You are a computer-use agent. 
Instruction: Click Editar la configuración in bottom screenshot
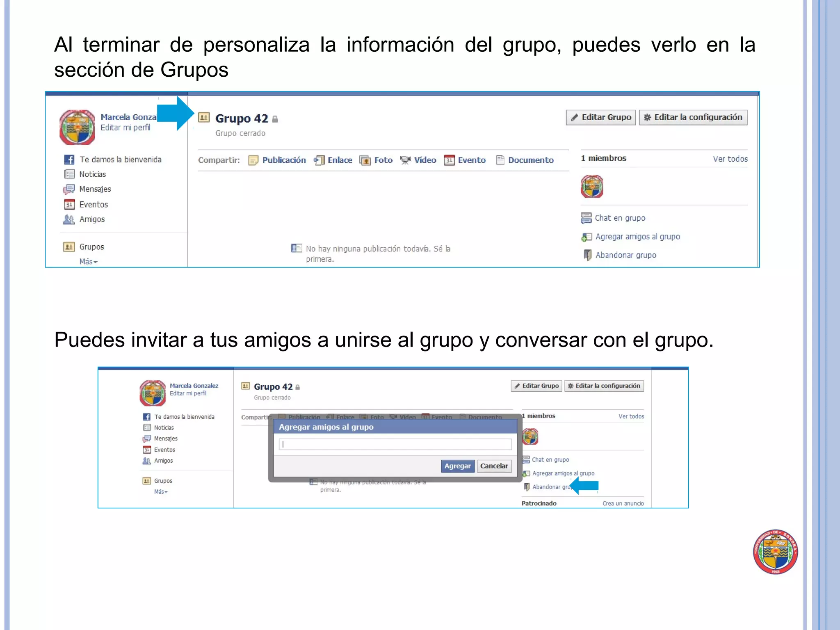(604, 386)
